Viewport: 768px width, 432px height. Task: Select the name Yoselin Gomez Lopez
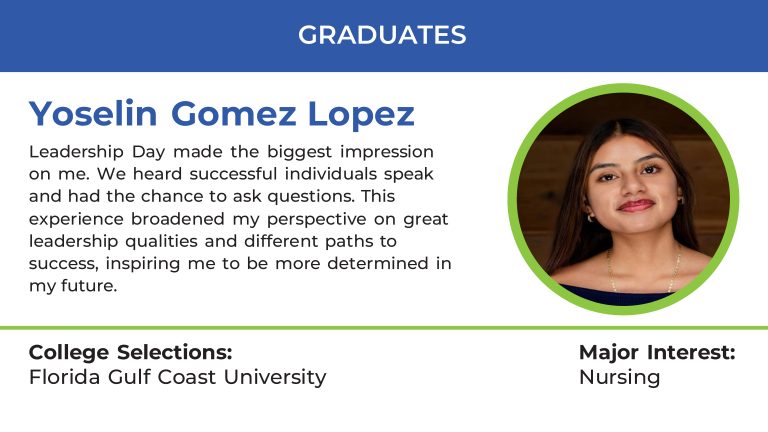click(221, 114)
